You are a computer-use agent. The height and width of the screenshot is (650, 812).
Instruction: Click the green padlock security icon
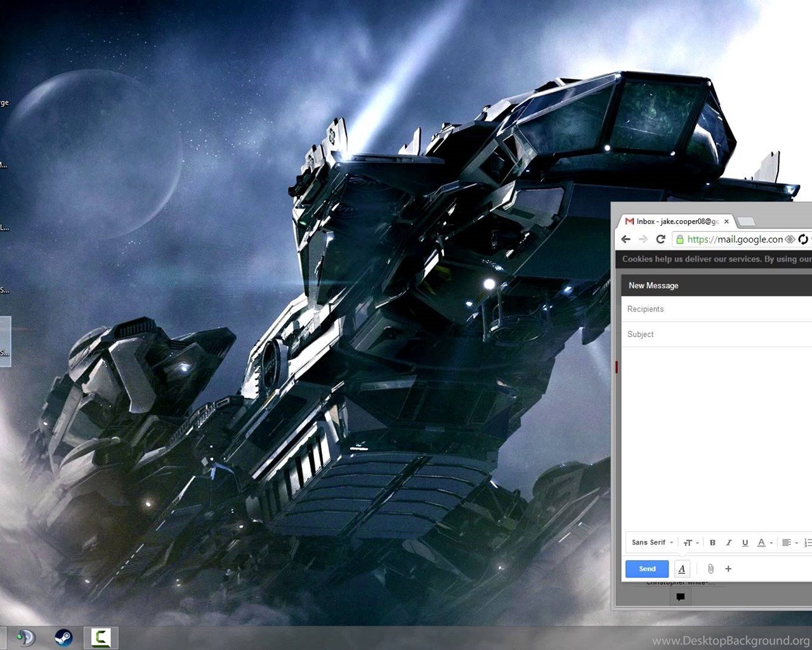tap(679, 239)
